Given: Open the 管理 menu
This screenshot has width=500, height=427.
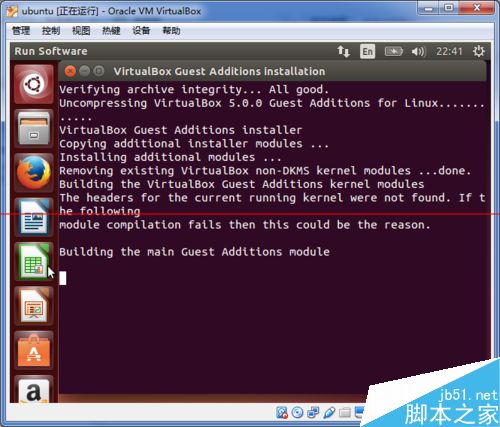Looking at the screenshot, I should coord(21,31).
